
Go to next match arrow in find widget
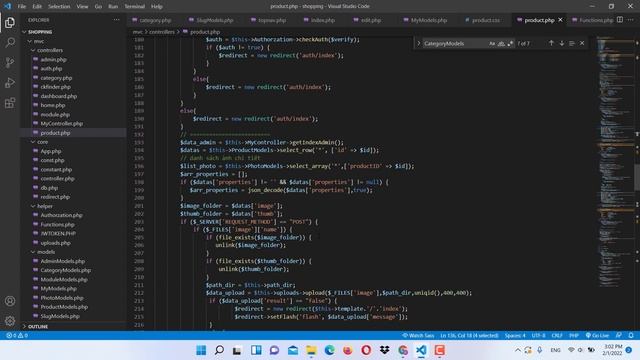click(x=562, y=43)
